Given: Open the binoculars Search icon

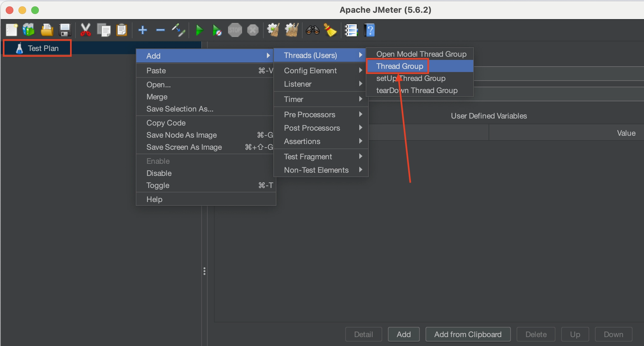Looking at the screenshot, I should coord(312,30).
